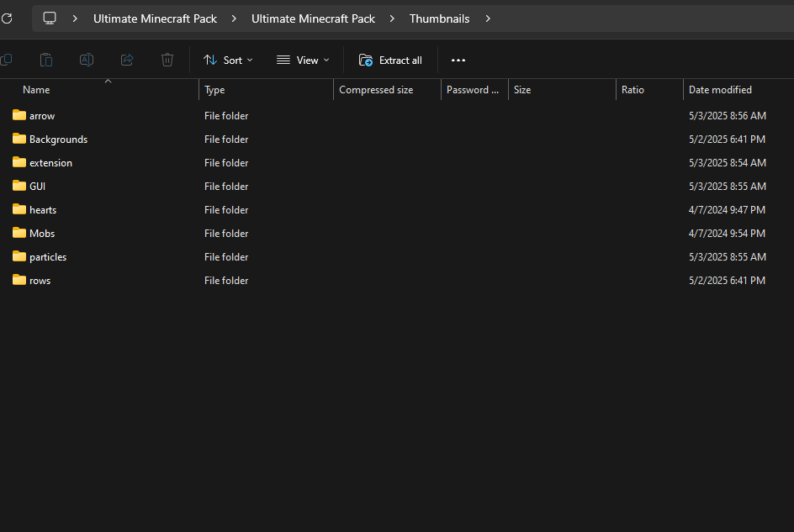Click the Copy toolbar icon

click(x=6, y=60)
